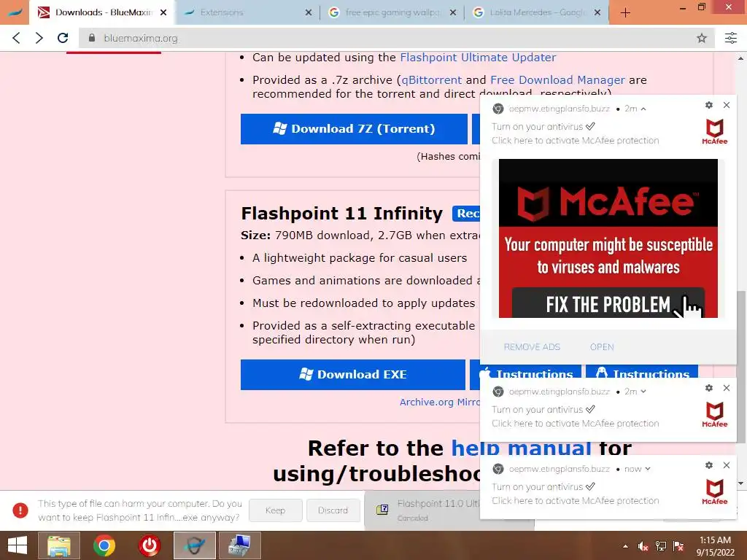Click the McAfee logo in the top notification
747x560 pixels.
(x=715, y=132)
